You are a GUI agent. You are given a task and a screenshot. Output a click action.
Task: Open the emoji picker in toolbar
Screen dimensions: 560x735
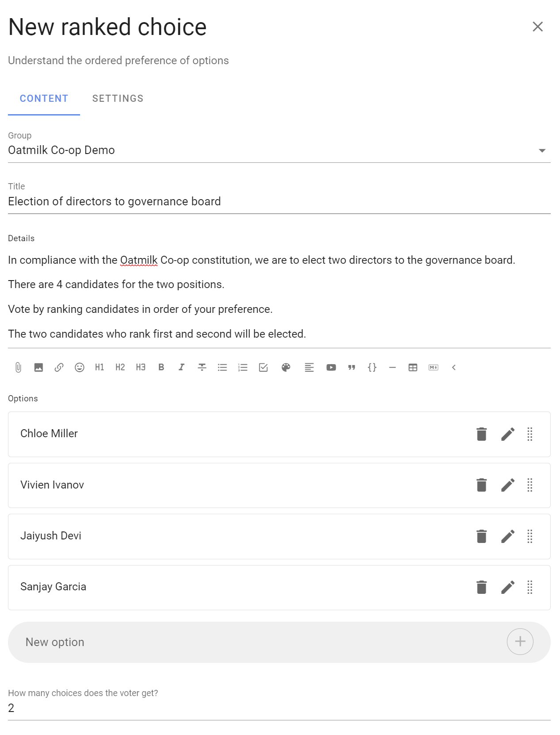pos(79,367)
